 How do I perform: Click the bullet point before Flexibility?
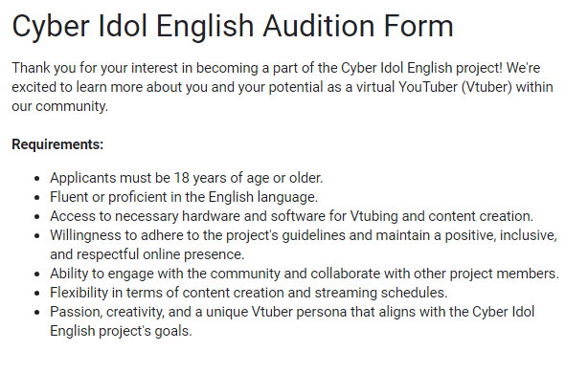pos(36,294)
